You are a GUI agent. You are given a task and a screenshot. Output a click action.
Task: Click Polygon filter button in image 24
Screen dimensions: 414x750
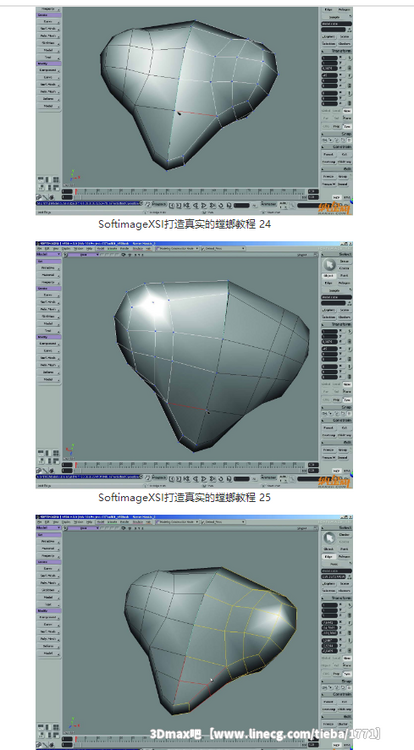click(x=344, y=10)
